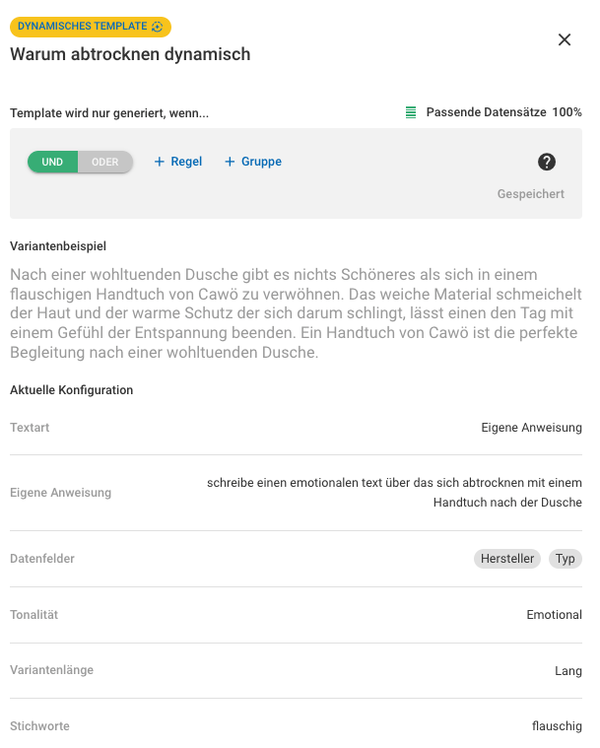Click the icon in the Dynamisches Template badge
Viewport: 600px width, 748px height.
[157, 27]
